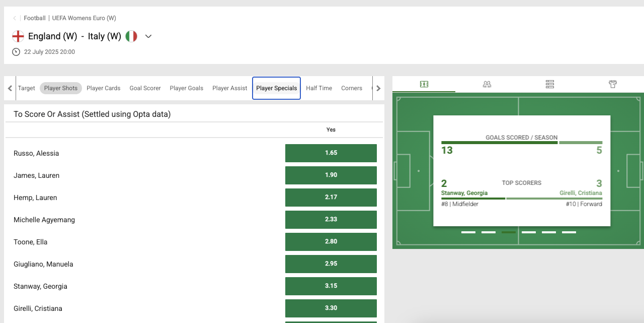Bet on Russo, Alessia at 1.65
Viewport: 644px width, 323px height.
pyautogui.click(x=331, y=153)
